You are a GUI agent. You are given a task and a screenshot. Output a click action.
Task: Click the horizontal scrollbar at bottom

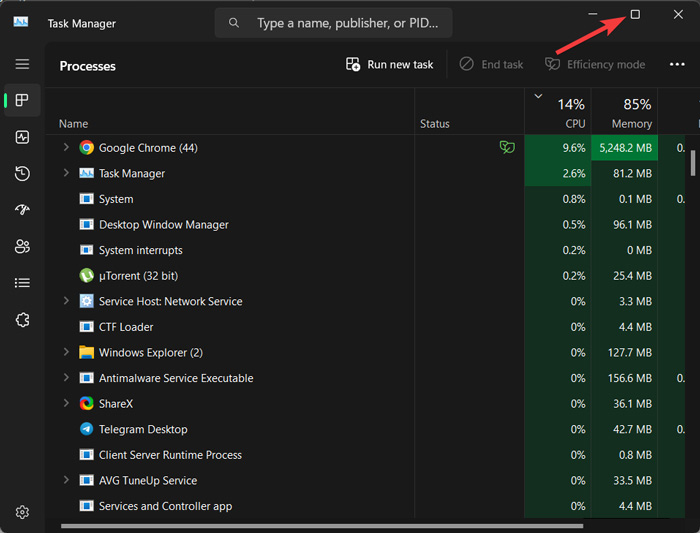coord(320,526)
